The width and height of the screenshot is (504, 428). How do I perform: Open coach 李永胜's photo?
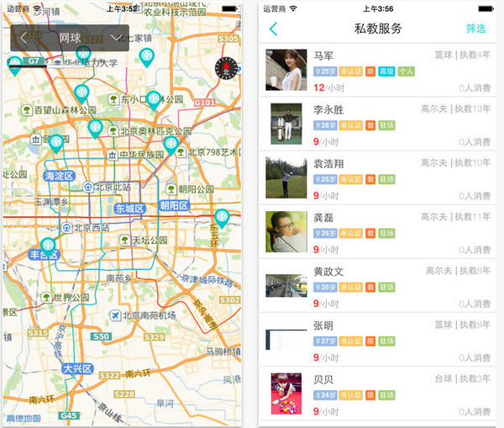pyautogui.click(x=286, y=124)
